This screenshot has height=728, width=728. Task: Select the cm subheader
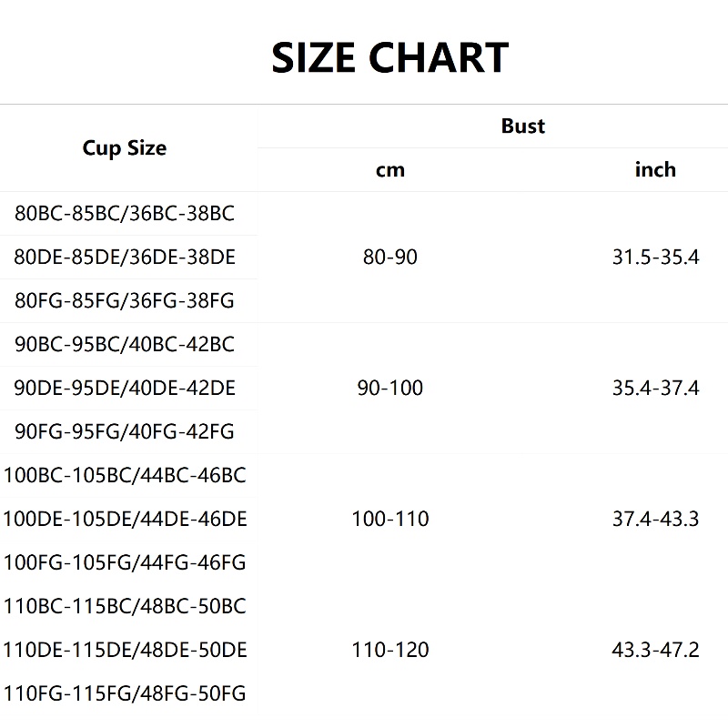[389, 170]
